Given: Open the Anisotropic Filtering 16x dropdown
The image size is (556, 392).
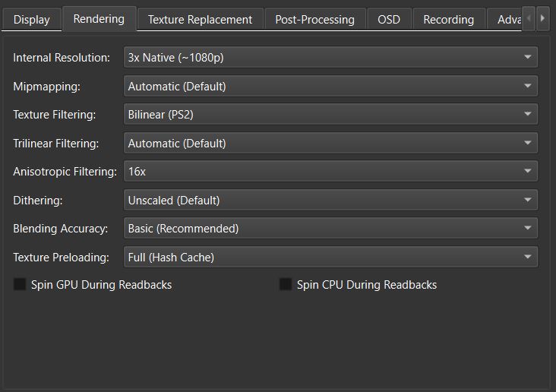Looking at the screenshot, I should [330, 172].
